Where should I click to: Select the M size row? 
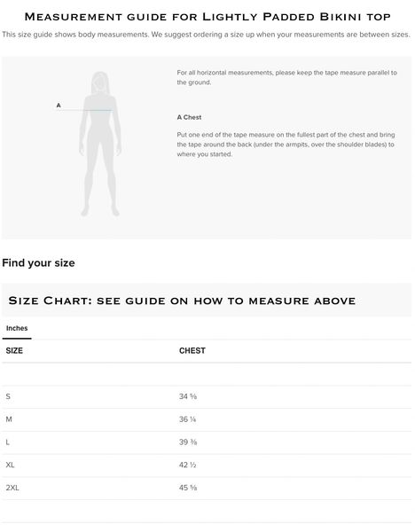click(x=207, y=419)
